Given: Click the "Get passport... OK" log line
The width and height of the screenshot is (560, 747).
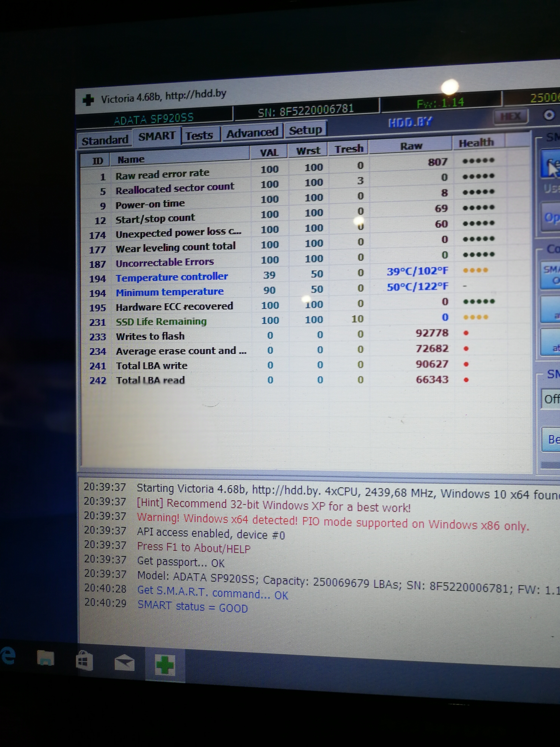Looking at the screenshot, I should point(181,562).
